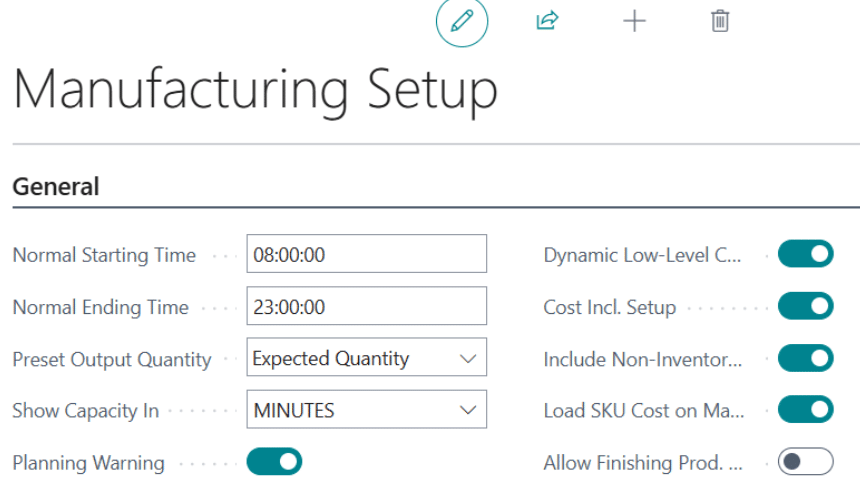Open the share icon menu
This screenshot has height=477, width=860.
547,21
